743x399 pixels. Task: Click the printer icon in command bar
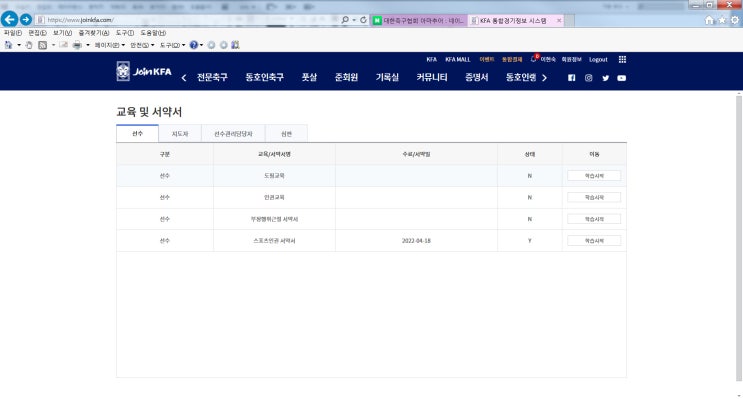pyautogui.click(x=77, y=45)
